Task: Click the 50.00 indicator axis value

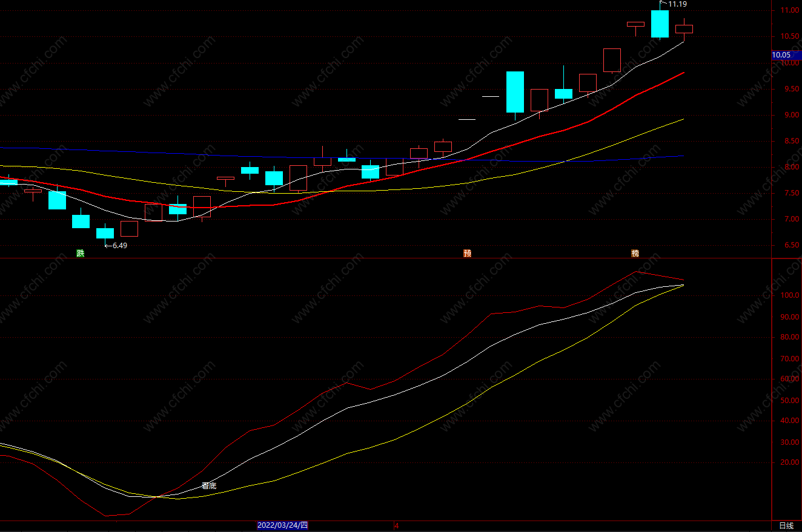Action: 790,400
